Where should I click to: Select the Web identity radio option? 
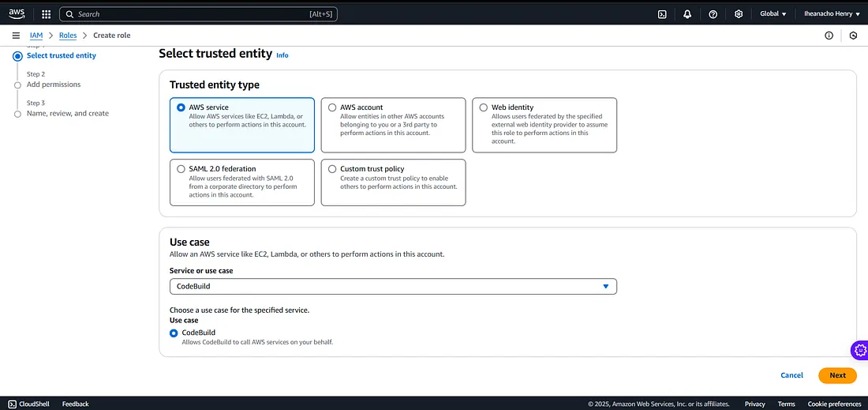click(483, 107)
